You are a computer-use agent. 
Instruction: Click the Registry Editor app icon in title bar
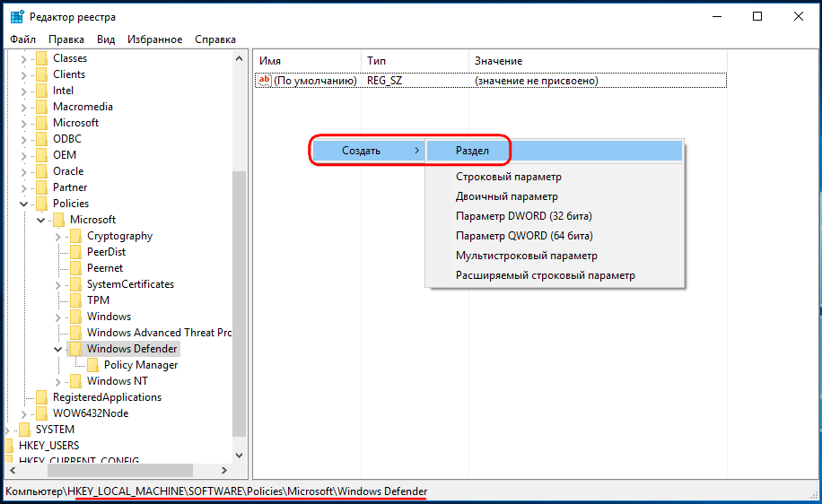17,17
